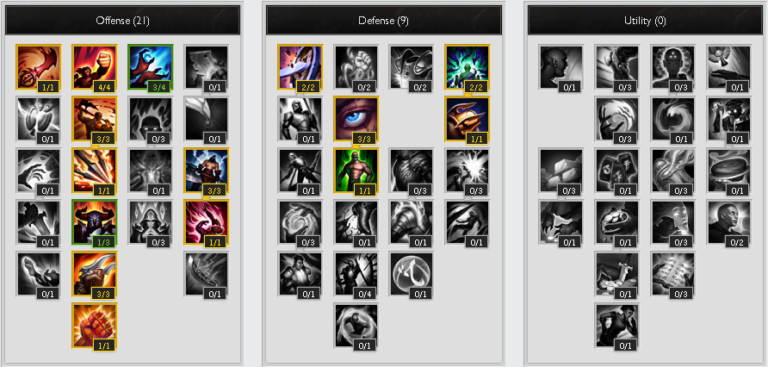This screenshot has height=367, width=768.
Task: Open the Utility (0) tree header
Action: pyautogui.click(x=645, y=21)
